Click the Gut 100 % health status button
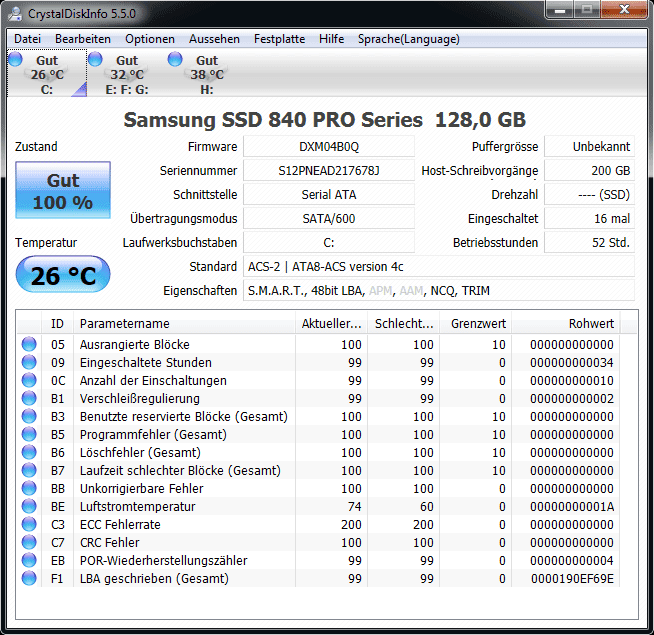This screenshot has height=635, width=654. pos(63,190)
